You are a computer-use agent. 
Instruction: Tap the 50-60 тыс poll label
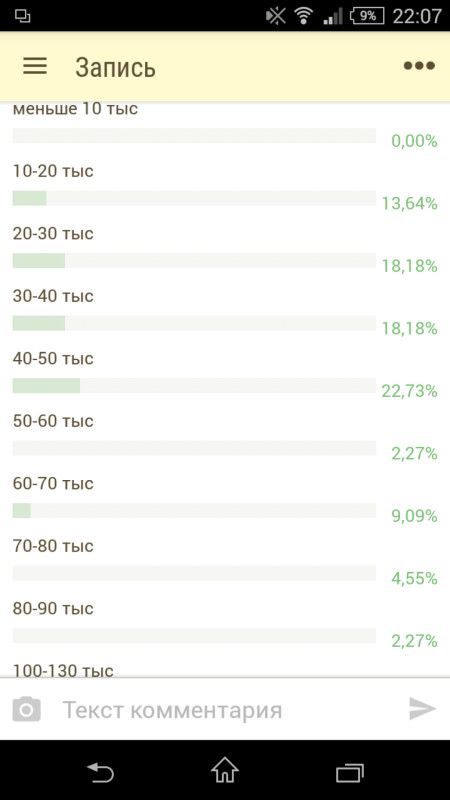click(x=53, y=421)
